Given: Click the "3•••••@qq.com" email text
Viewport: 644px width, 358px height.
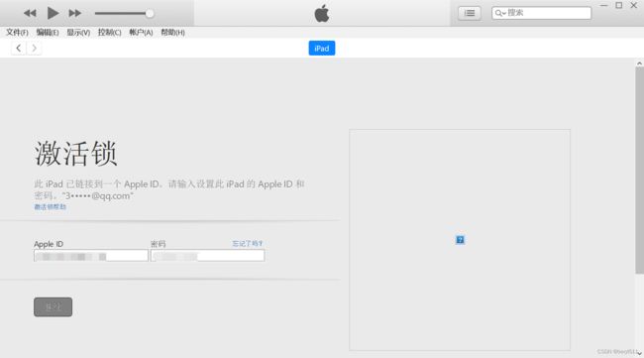Looking at the screenshot, I should pyautogui.click(x=98, y=196).
